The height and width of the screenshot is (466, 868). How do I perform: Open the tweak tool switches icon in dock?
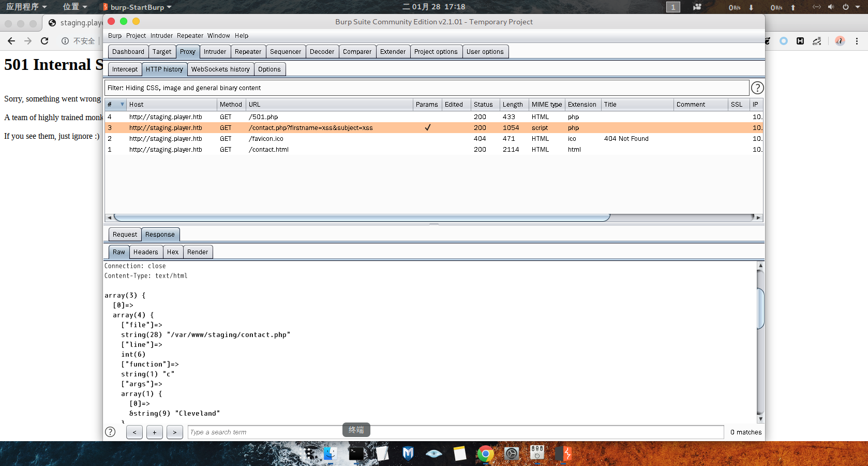point(537,453)
